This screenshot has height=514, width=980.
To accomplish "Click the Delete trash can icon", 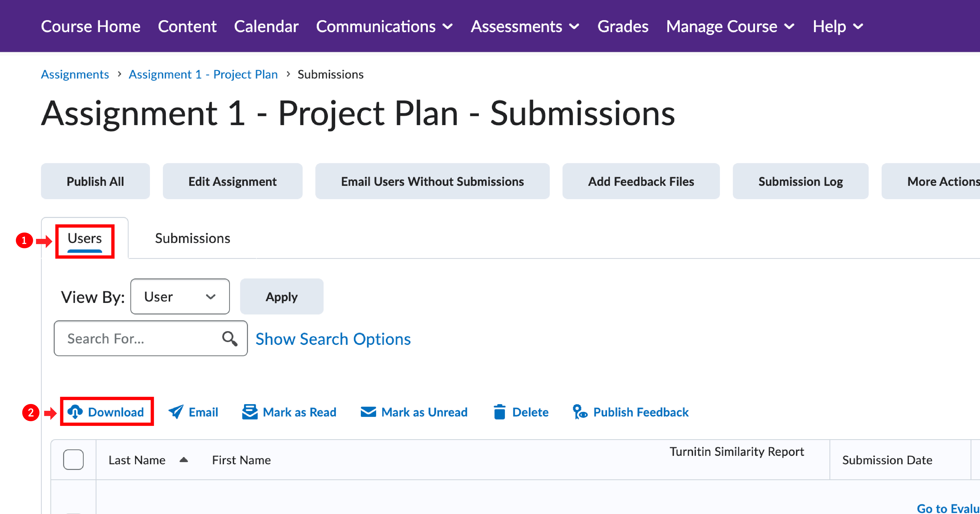I will pos(499,412).
